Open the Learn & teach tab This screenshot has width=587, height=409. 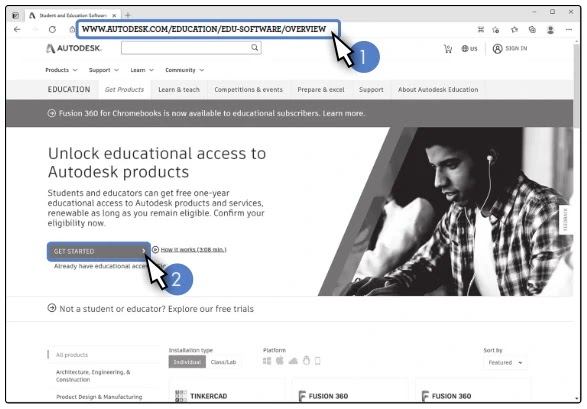(x=179, y=89)
